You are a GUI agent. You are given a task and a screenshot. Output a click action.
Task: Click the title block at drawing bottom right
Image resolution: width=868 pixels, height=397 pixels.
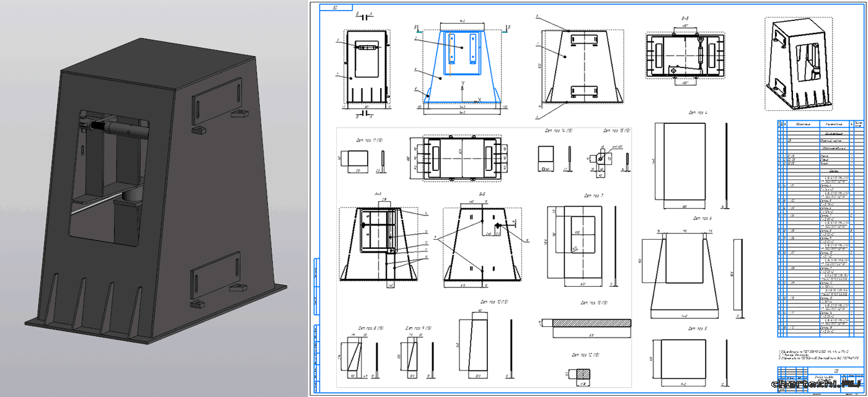coord(817,377)
